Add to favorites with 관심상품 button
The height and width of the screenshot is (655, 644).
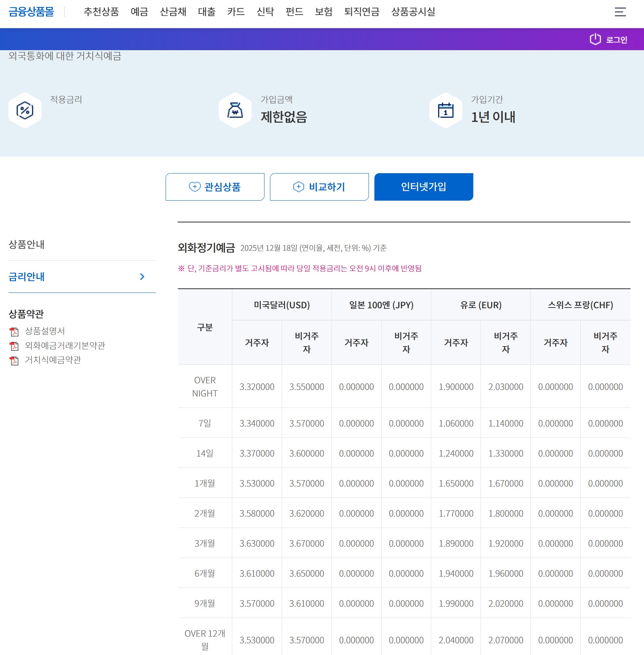[215, 187]
